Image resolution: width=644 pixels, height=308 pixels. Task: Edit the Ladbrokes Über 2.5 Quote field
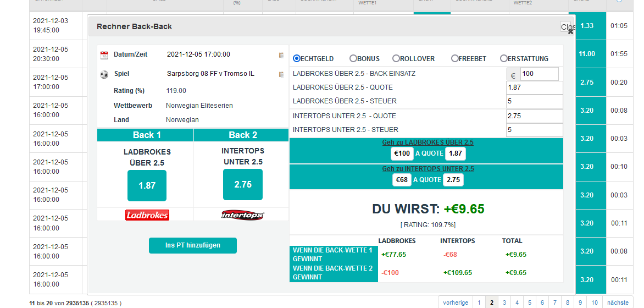pyautogui.click(x=534, y=87)
